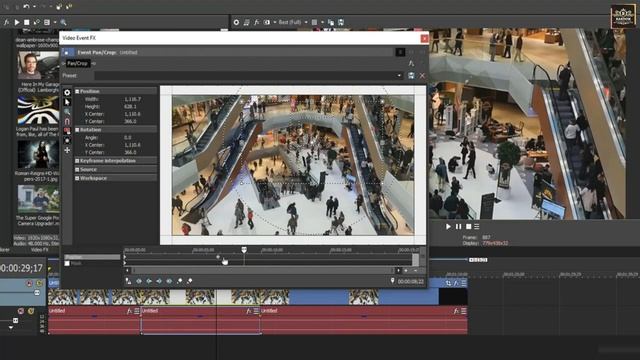Go to the first keyframe
640x360 pixels.
(139, 281)
